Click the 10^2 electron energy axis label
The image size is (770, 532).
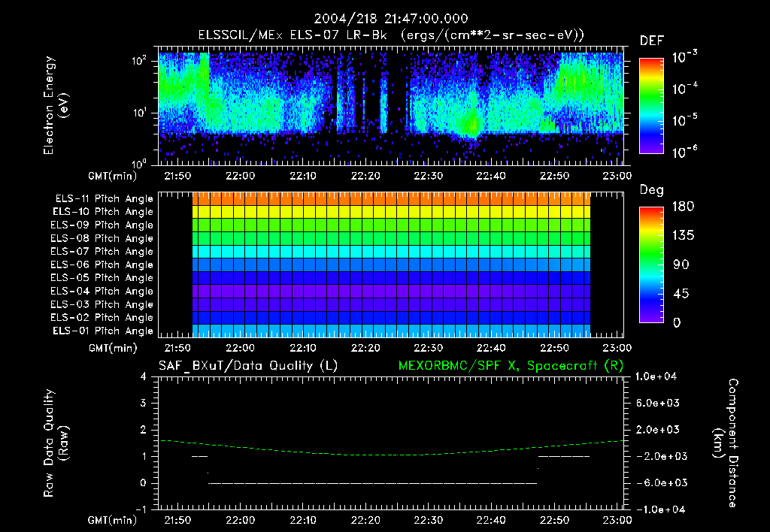coord(140,61)
